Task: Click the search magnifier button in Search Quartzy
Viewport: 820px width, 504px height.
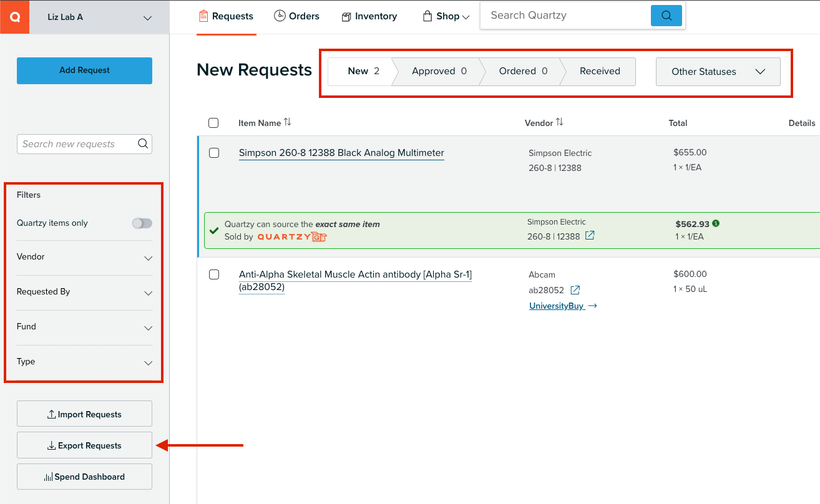Action: point(666,16)
